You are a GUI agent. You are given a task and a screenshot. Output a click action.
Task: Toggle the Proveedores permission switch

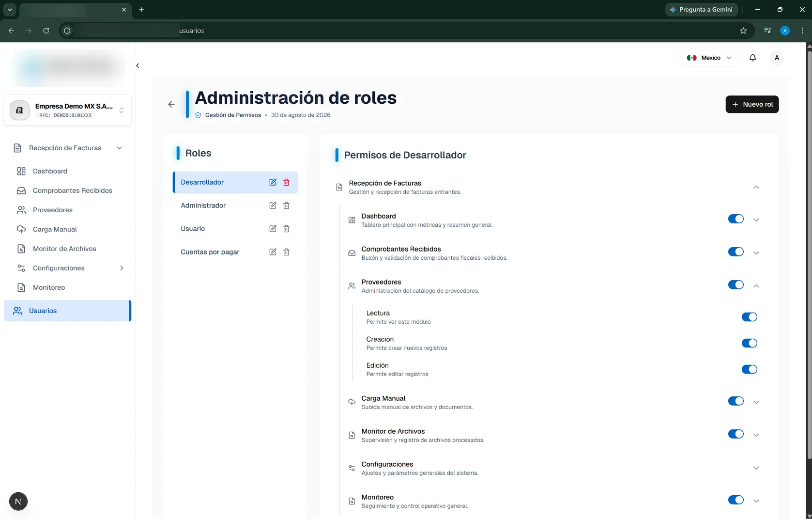tap(735, 285)
